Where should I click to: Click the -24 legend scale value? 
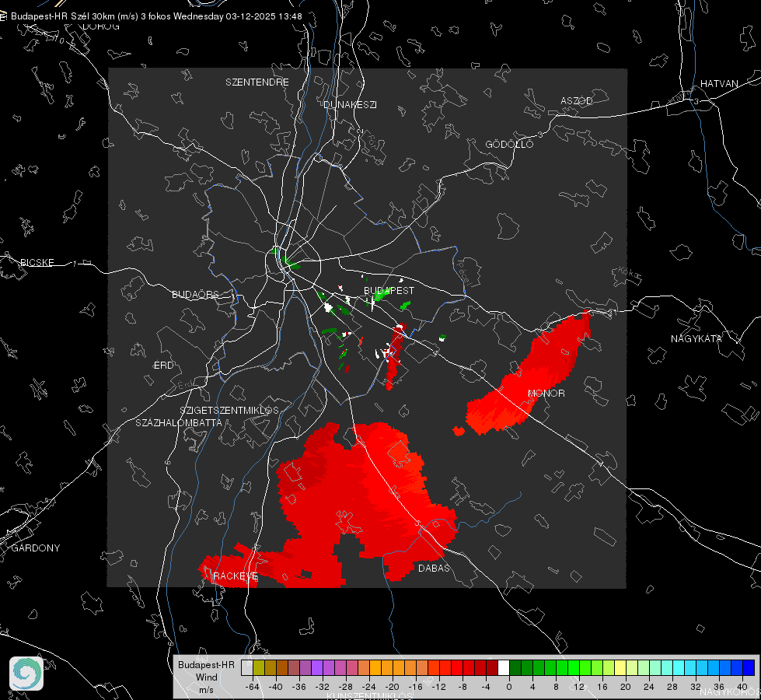(369, 688)
